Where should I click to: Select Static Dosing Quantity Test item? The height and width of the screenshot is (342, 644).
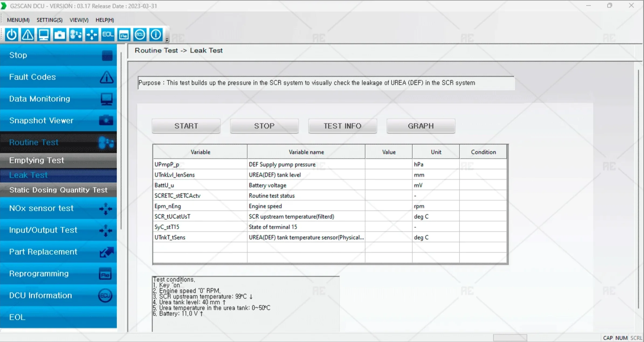click(58, 190)
